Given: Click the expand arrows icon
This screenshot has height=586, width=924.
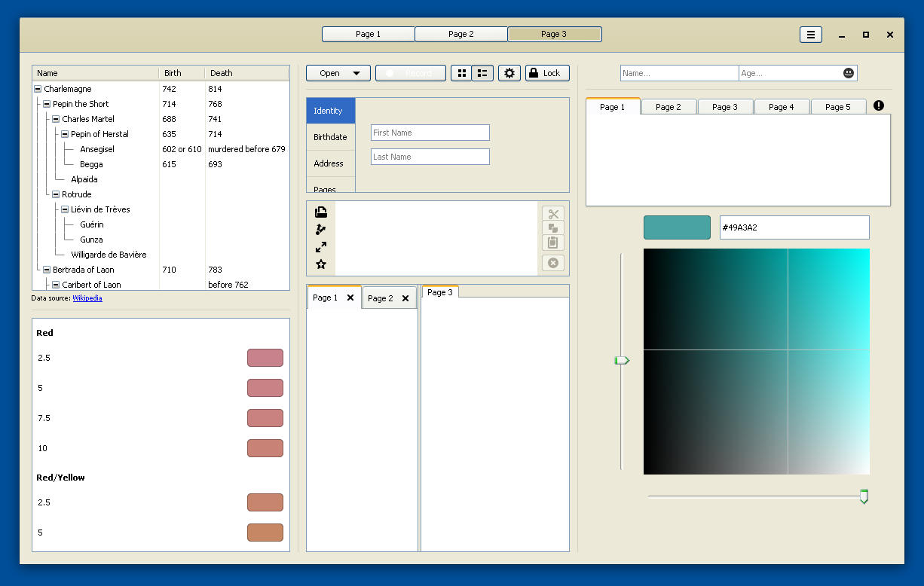Looking at the screenshot, I should pos(321,247).
